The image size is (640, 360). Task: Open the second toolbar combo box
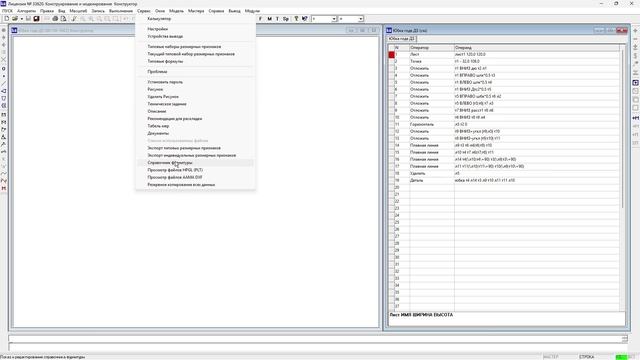point(351,19)
